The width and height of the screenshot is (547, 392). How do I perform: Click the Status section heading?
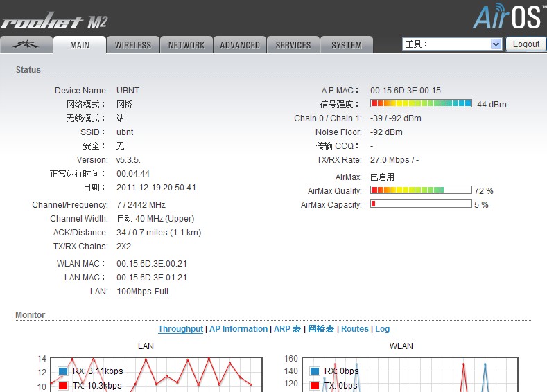(x=28, y=70)
